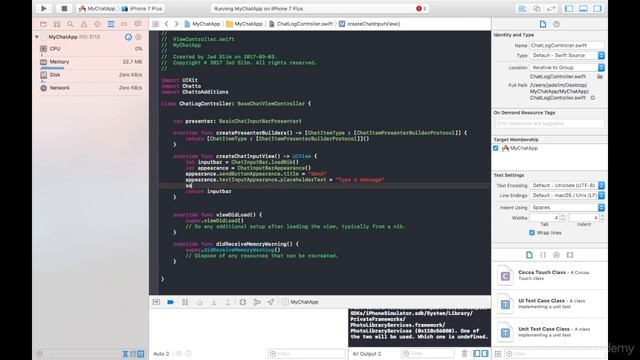Go back in editor history
Screen dimensions: 640x360
[167, 24]
